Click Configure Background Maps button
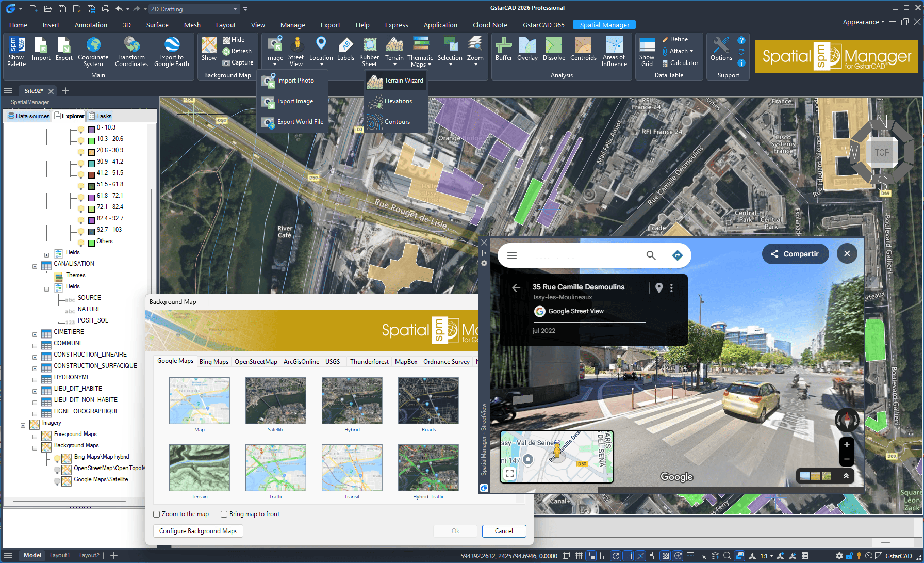Viewport: 924px width, 563px height. pyautogui.click(x=198, y=531)
